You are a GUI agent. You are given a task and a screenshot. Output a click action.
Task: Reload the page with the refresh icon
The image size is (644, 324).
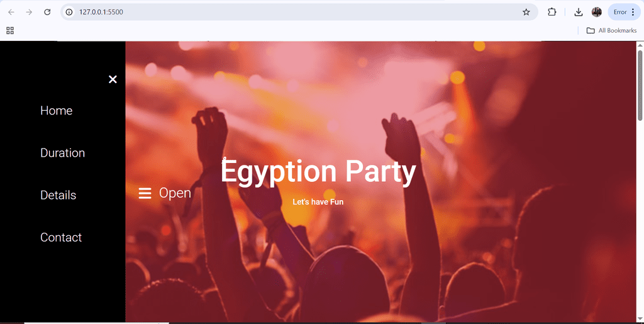(x=47, y=12)
